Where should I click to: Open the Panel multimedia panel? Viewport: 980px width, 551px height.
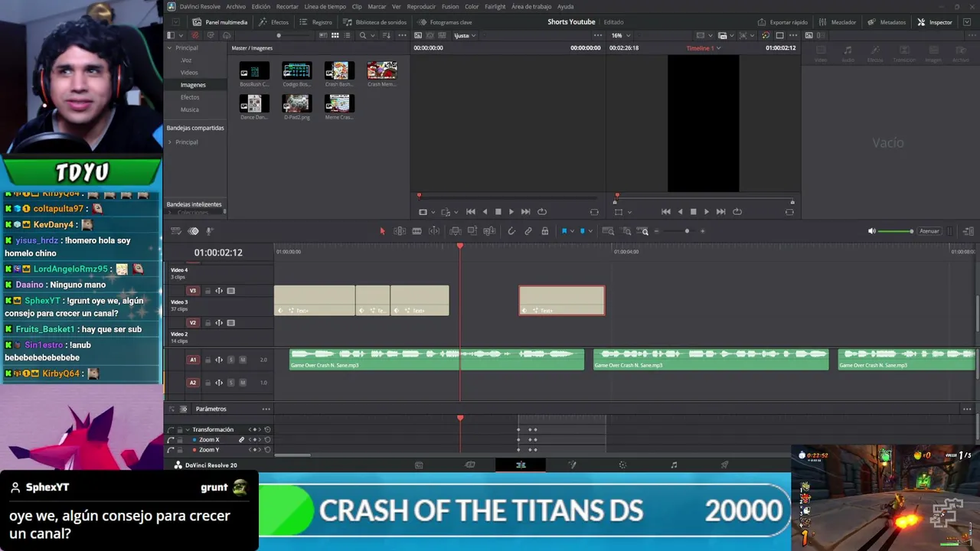[220, 22]
